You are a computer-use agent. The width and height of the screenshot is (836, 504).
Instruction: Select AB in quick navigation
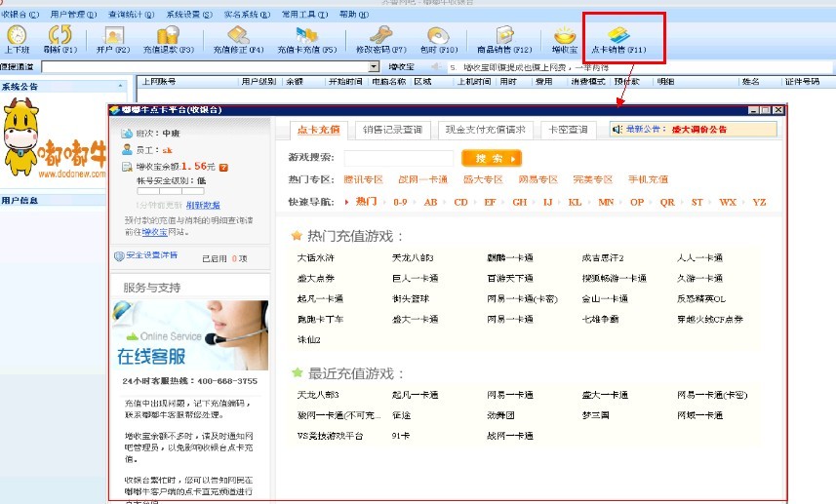[x=431, y=202]
